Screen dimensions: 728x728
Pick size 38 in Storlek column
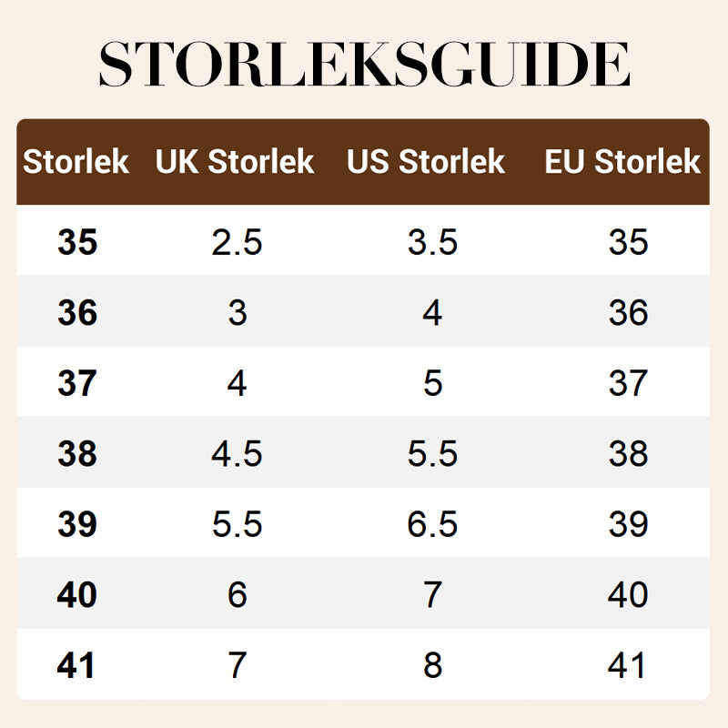click(77, 453)
